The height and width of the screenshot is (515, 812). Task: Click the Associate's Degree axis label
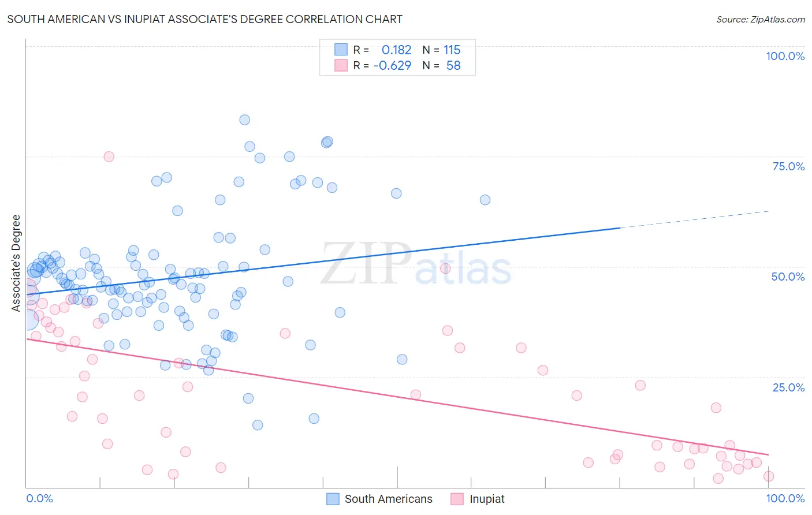click(x=16, y=263)
